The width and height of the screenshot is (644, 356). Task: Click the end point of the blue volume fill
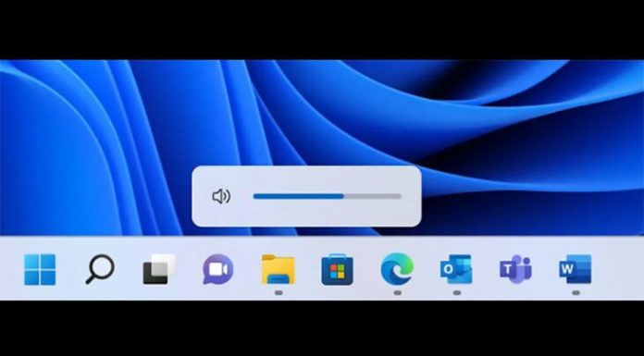(x=343, y=197)
